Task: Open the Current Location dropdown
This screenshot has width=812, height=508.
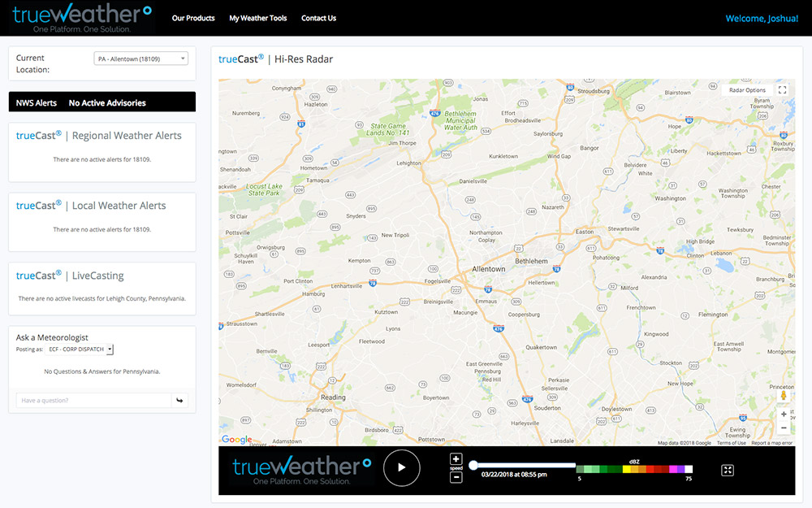Action: pyautogui.click(x=140, y=59)
